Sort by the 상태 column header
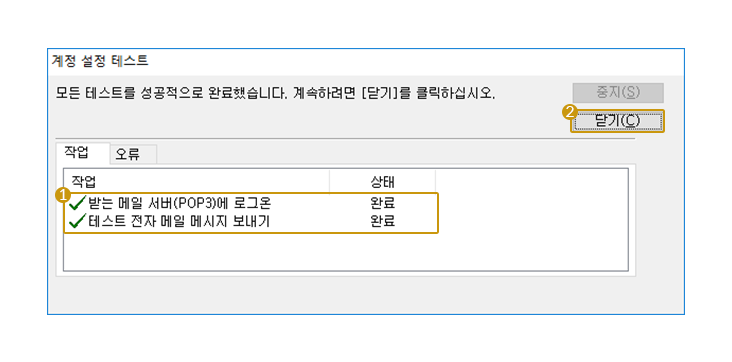The image size is (732, 362). [x=382, y=181]
